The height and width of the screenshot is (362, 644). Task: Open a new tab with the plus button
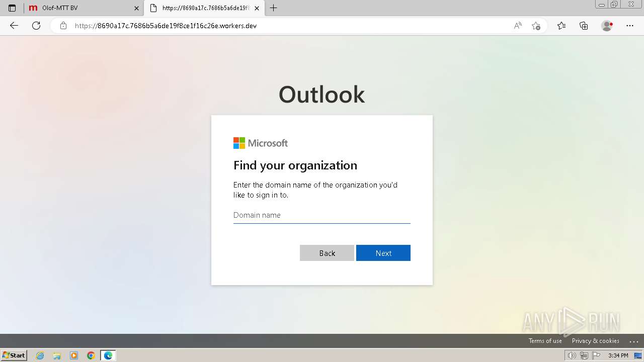click(x=273, y=8)
